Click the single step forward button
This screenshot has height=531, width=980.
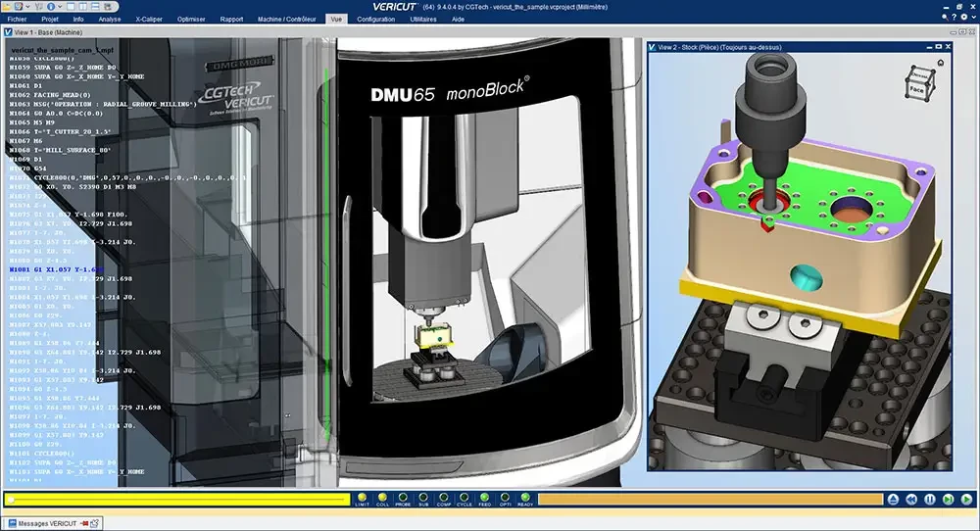pyautogui.click(x=948, y=499)
